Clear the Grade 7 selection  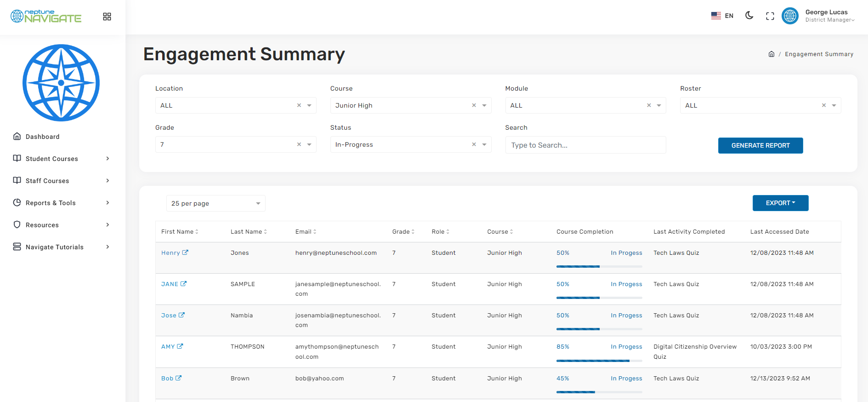pos(299,144)
